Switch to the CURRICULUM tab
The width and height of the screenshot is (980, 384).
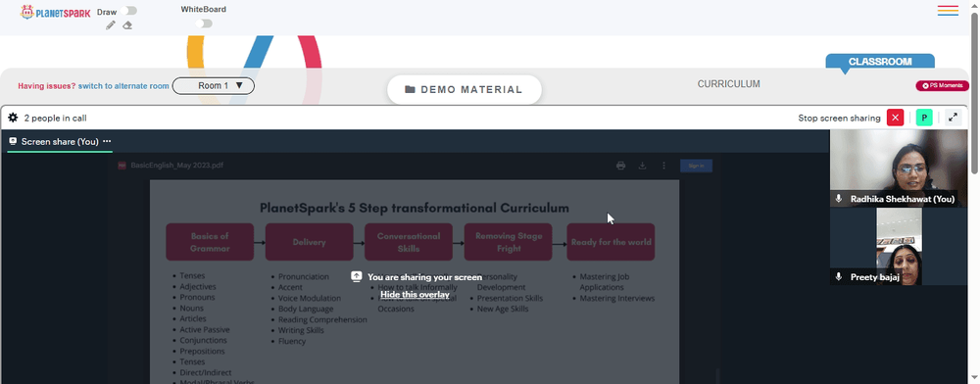pyautogui.click(x=729, y=84)
